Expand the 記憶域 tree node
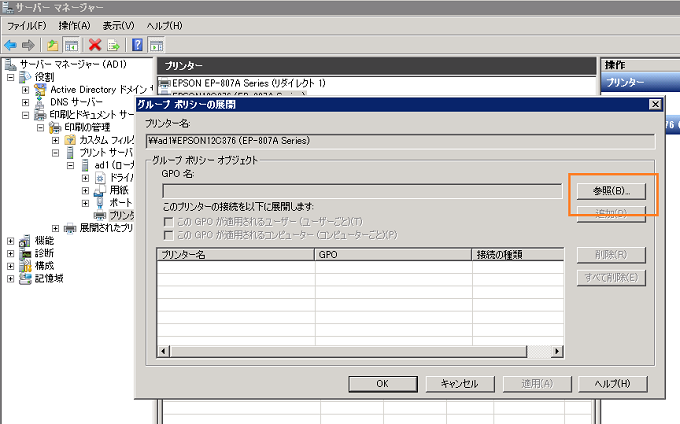The height and width of the screenshot is (424, 680). click(11, 279)
